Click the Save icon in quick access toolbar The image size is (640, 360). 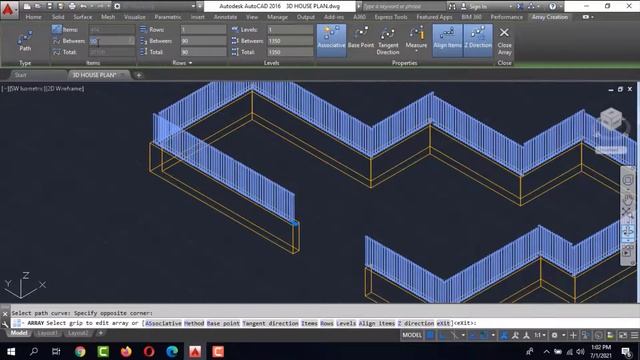click(49, 6)
